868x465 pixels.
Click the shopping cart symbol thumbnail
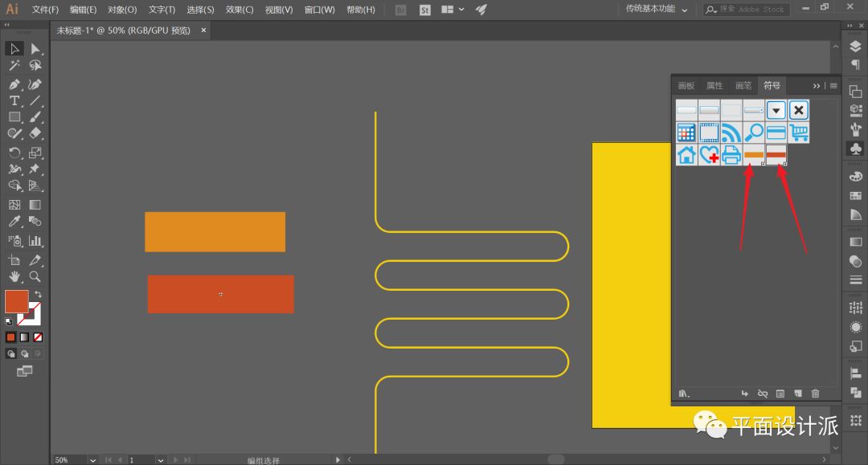[798, 133]
